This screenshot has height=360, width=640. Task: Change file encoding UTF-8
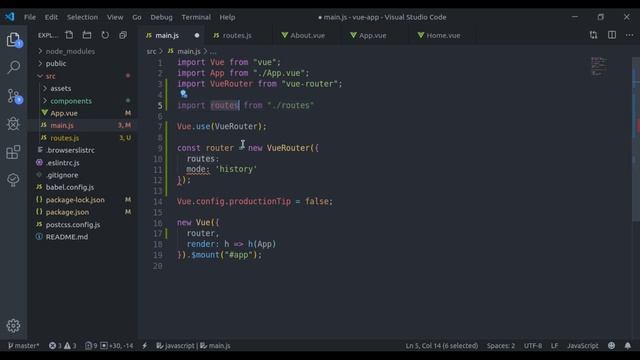click(x=533, y=346)
